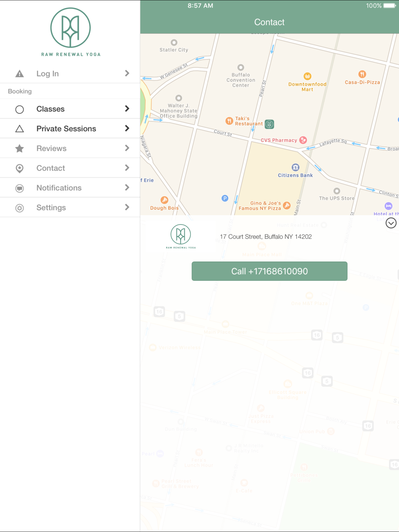Open Log In via its chevron
Image resolution: width=399 pixels, height=532 pixels.
pos(127,73)
